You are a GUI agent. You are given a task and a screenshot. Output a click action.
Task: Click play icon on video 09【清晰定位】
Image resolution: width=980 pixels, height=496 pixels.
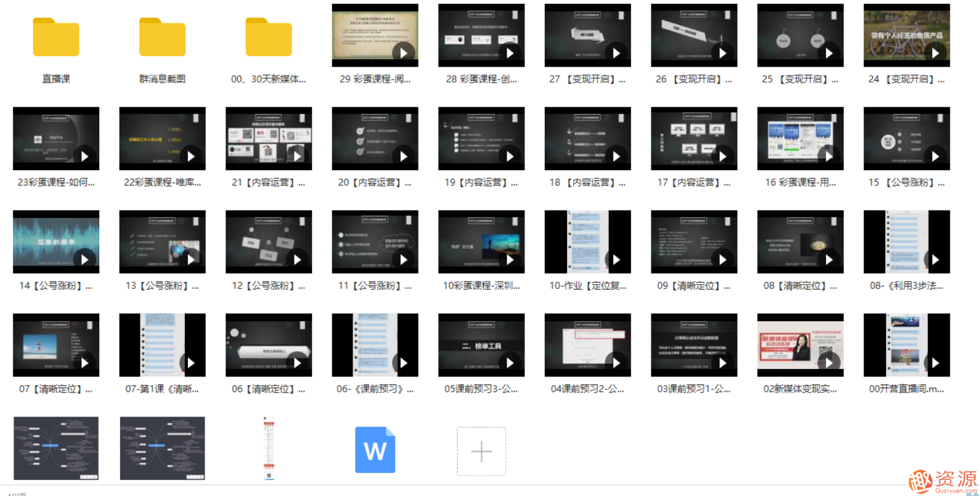tap(722, 259)
